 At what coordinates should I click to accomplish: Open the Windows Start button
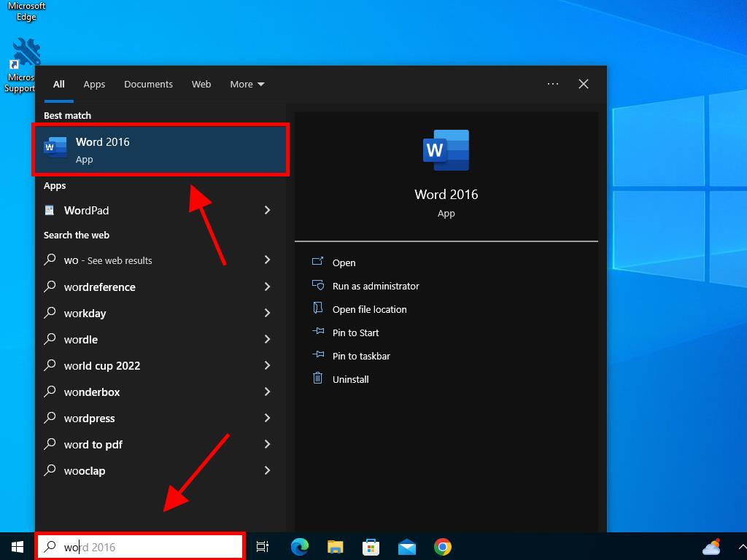[x=18, y=547]
